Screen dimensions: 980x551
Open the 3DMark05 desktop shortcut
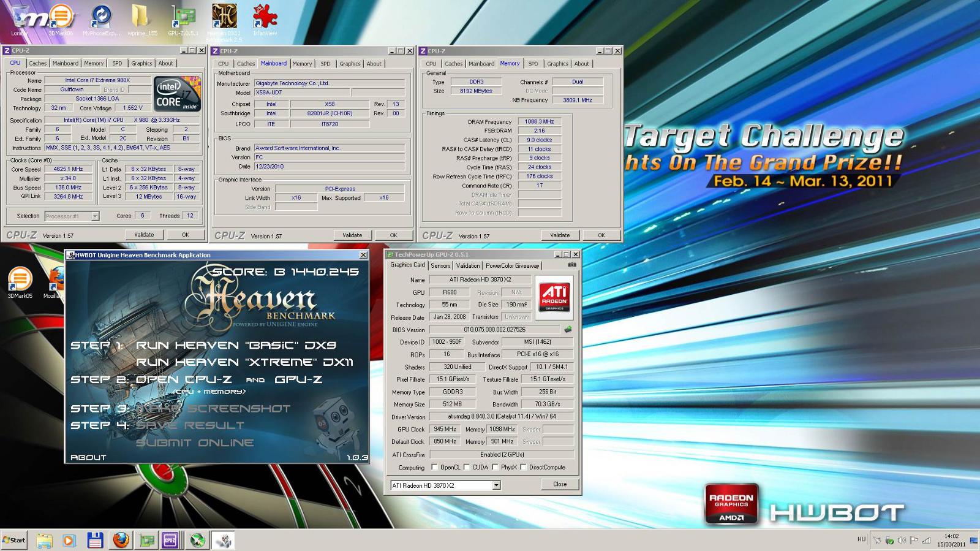tap(20, 283)
